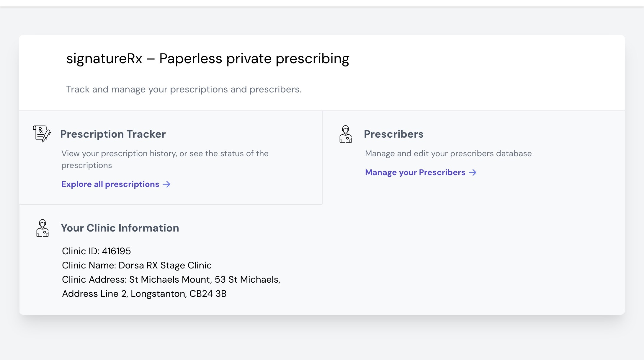This screenshot has height=360, width=644.
Task: Click arrow beside Manage your Prescribers
Action: pos(473,172)
